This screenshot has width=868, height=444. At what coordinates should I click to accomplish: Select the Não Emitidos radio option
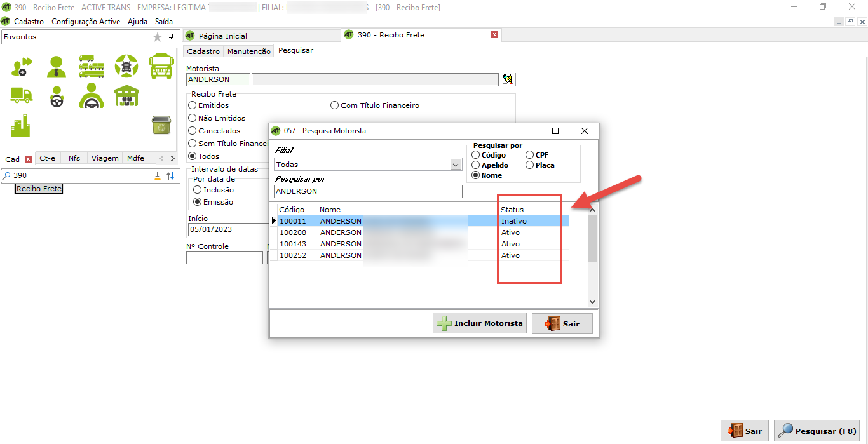pos(193,118)
